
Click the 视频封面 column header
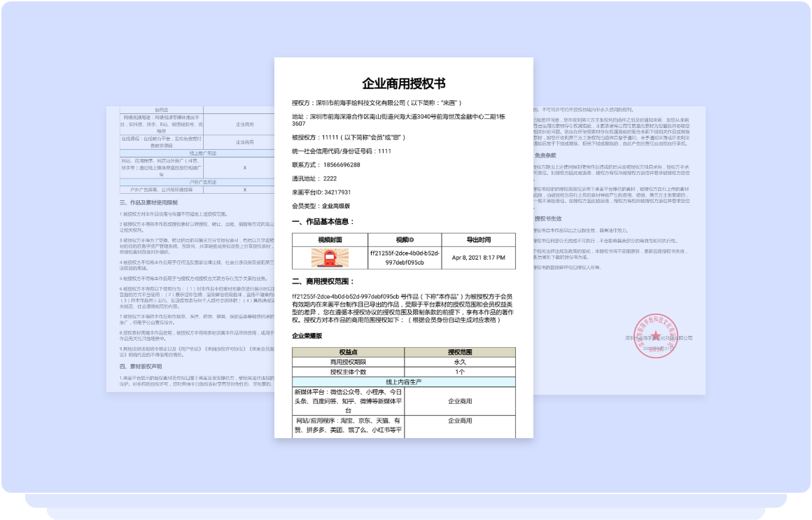330,240
